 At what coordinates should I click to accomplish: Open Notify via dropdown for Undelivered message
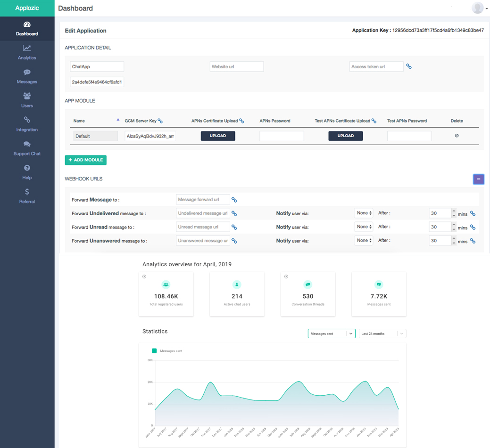[x=364, y=213]
